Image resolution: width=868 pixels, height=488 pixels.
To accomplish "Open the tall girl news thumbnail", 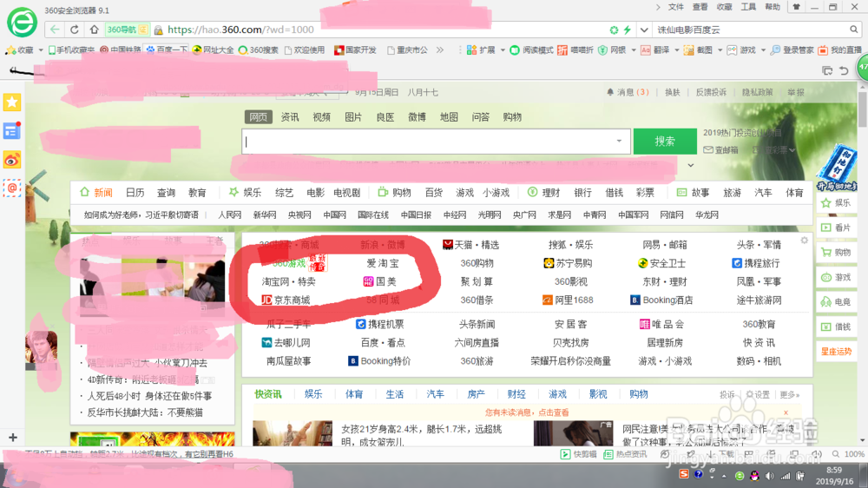I will coord(293,433).
